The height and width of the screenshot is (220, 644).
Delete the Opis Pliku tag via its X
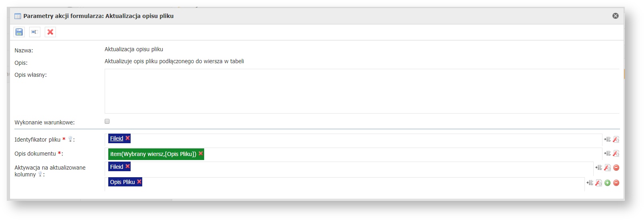coord(139,182)
